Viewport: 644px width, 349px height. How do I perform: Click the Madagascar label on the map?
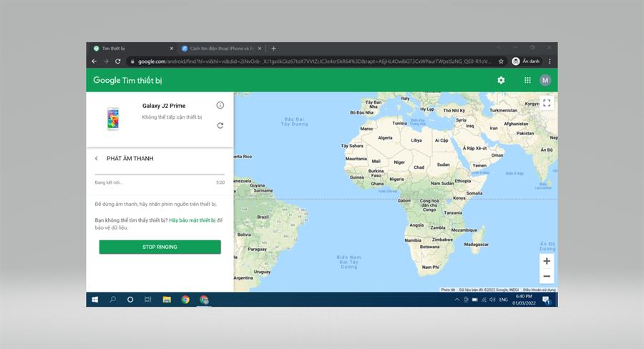476,245
